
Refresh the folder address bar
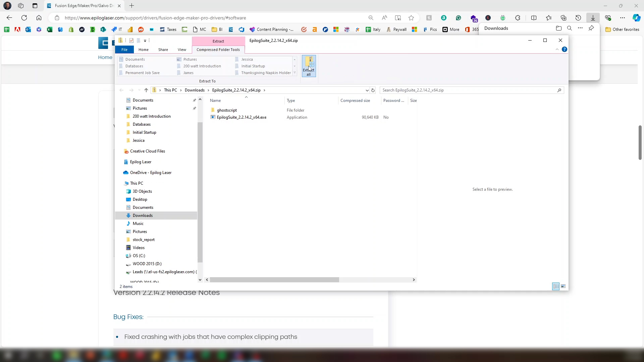pyautogui.click(x=373, y=90)
